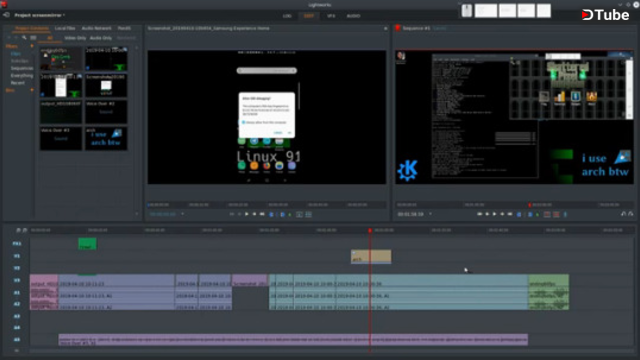The width and height of the screenshot is (640, 360).
Task: Click the Undo arrow icon
Action: click(623, 213)
